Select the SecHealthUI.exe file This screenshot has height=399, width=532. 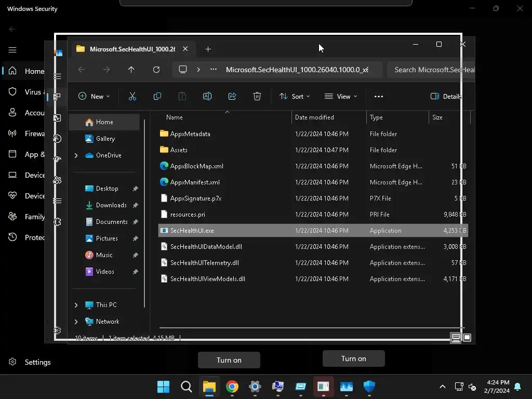tap(313, 231)
